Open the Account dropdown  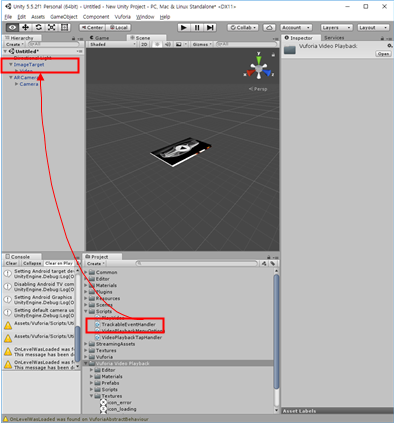point(296,27)
